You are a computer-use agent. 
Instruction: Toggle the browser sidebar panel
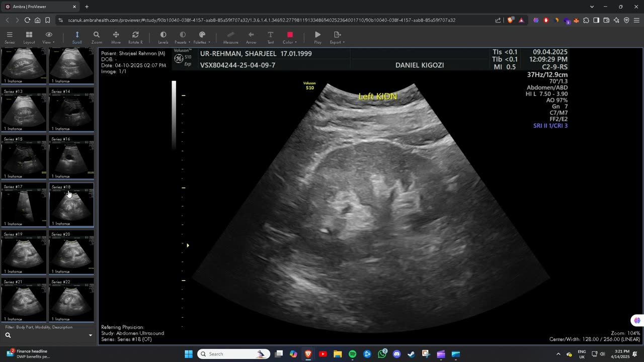(596, 20)
